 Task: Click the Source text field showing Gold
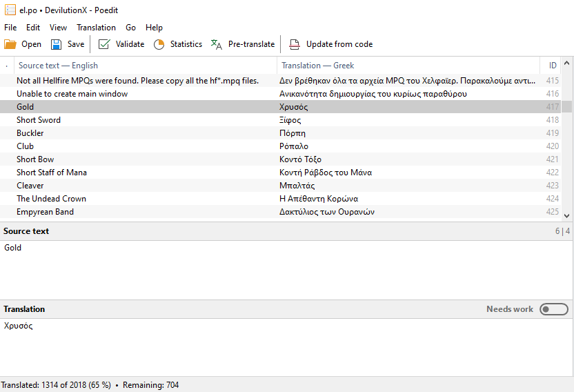[286, 270]
